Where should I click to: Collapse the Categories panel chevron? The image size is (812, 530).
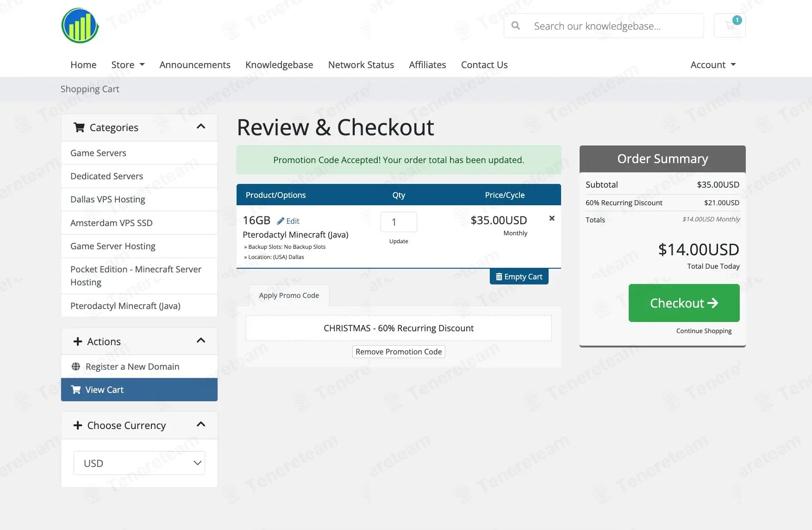(201, 127)
